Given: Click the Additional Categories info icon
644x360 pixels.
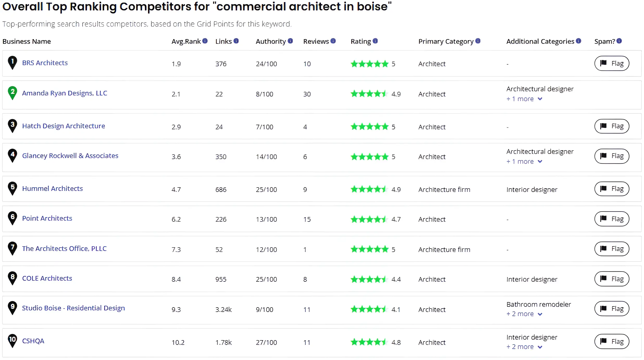Looking at the screenshot, I should point(578,41).
